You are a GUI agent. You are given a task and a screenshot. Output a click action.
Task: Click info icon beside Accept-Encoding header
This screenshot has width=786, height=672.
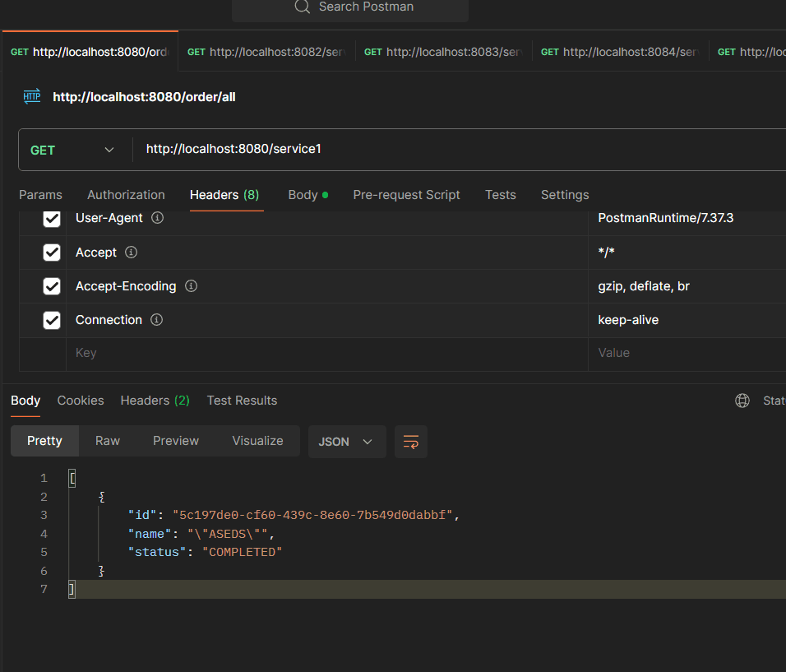191,286
